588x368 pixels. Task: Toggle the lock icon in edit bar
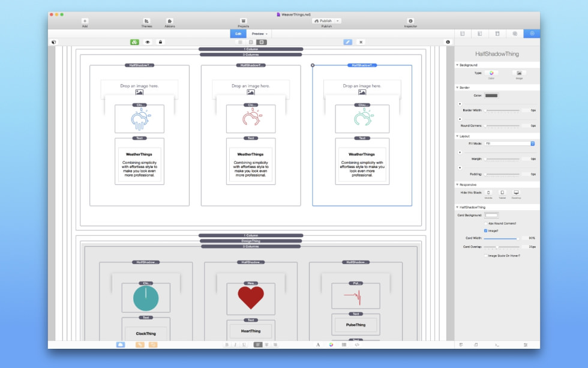(x=160, y=42)
